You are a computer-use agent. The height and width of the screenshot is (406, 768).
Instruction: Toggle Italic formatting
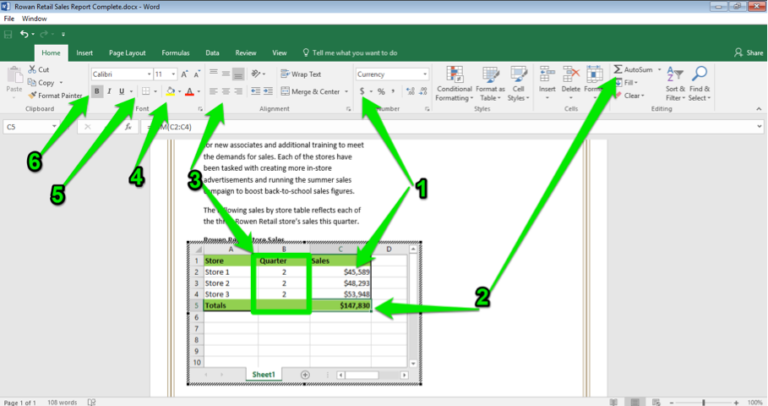click(109, 91)
